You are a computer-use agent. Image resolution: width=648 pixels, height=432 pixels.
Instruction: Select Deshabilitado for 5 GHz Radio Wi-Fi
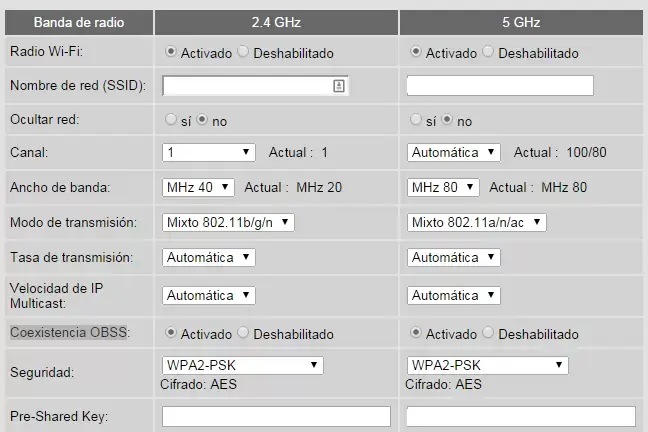[x=488, y=52]
